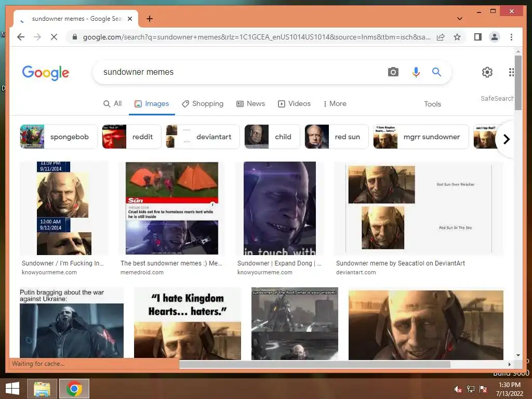Viewport: 532px width, 399px height.
Task: Click muted volume tray icon
Action: tap(458, 389)
